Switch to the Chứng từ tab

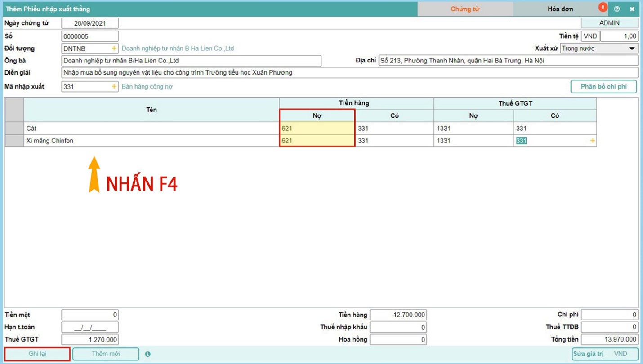point(465,9)
